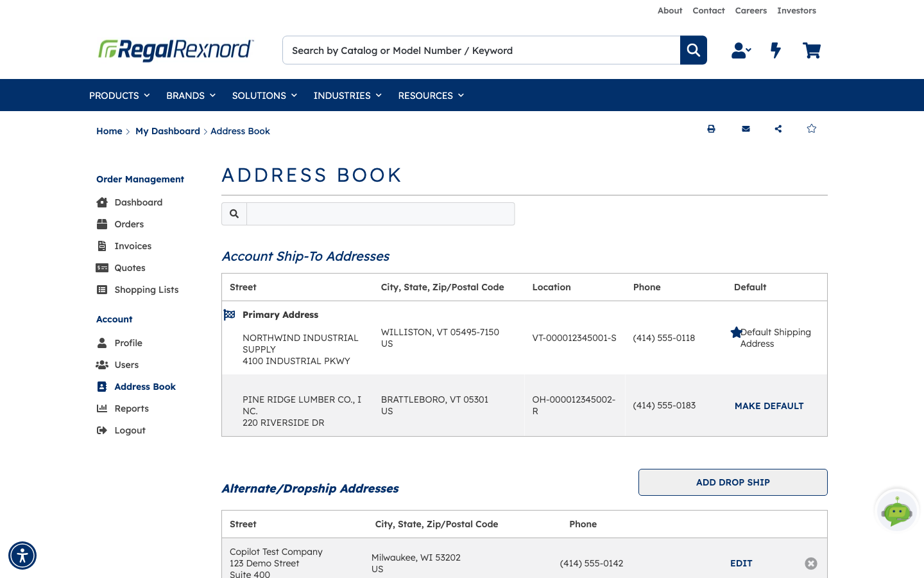The width and height of the screenshot is (924, 578).
Task: Click the search magnifier button in the header
Action: (x=693, y=50)
